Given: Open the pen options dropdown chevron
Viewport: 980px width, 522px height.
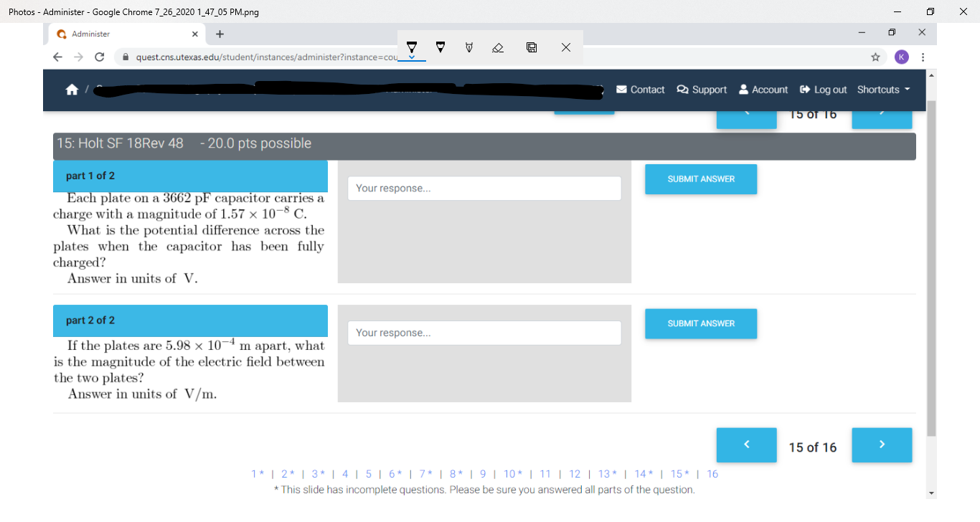Looking at the screenshot, I should [412, 57].
